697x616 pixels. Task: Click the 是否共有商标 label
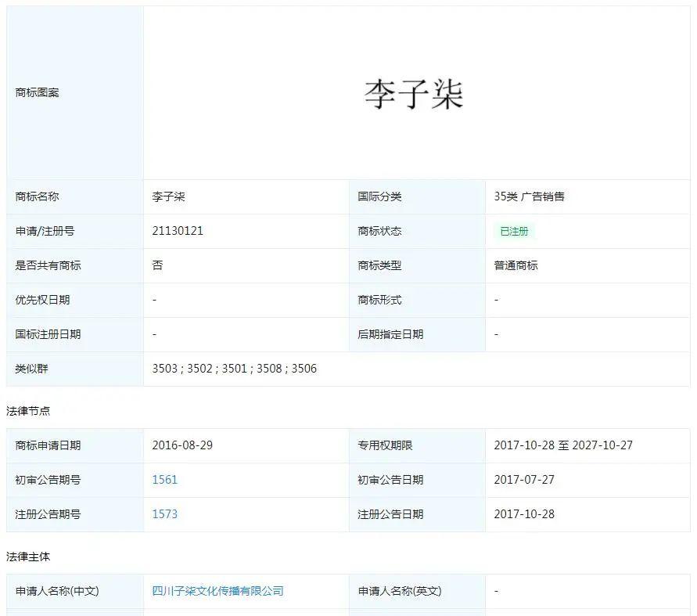(48, 265)
